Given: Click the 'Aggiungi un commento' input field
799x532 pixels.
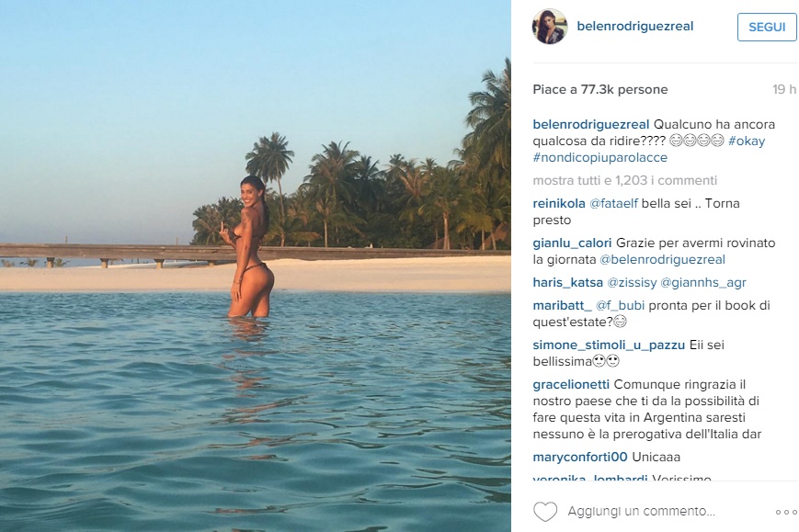Looking at the screenshot, I should [641, 512].
